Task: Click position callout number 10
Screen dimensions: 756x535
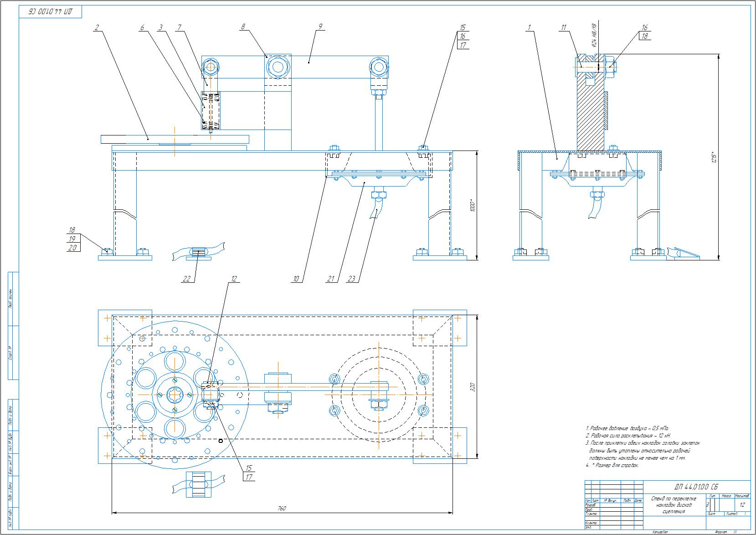Action: click(x=296, y=279)
